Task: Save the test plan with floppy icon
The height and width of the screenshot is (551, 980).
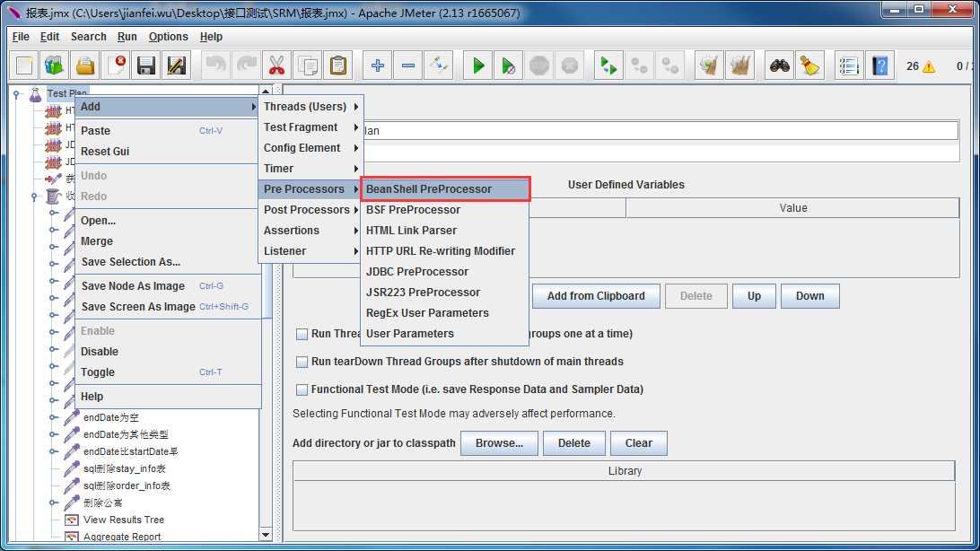Action: pos(146,66)
